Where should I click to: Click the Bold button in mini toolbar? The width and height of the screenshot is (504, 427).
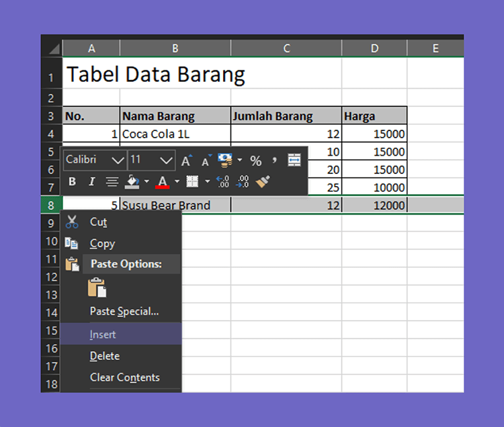click(73, 181)
